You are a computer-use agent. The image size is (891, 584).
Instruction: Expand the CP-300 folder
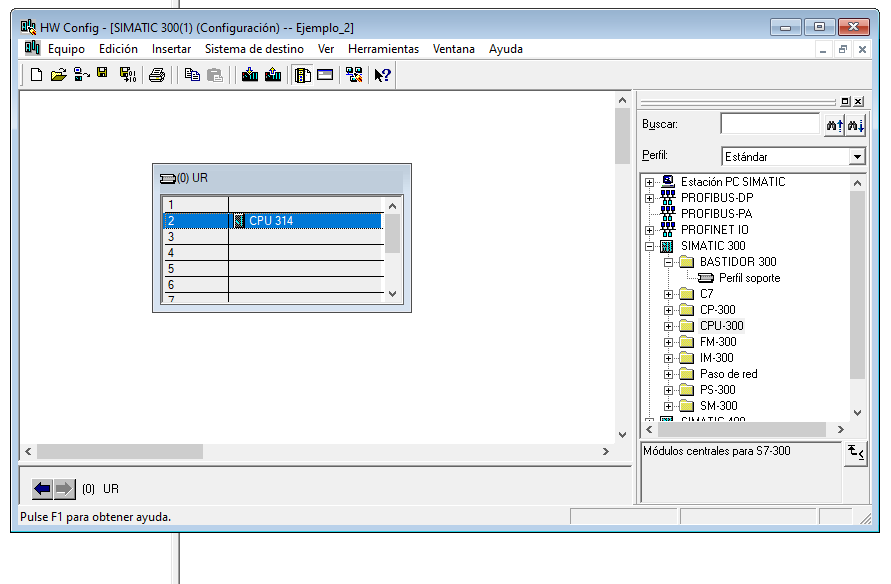pyautogui.click(x=668, y=310)
